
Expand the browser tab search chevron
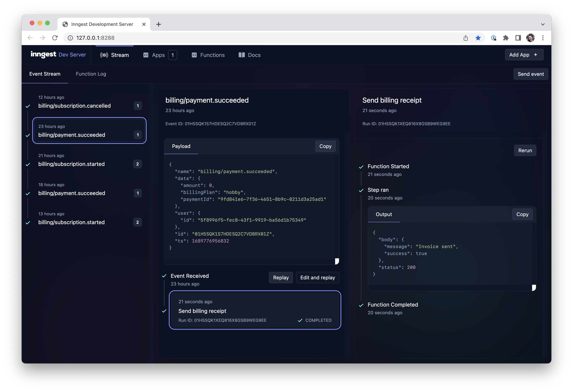tap(543, 24)
